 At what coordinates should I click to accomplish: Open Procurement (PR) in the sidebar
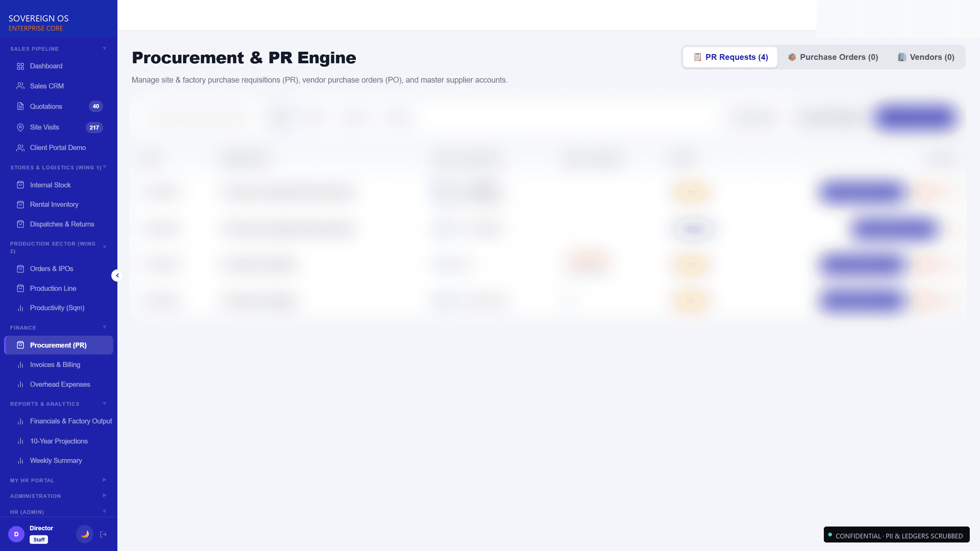point(59,345)
